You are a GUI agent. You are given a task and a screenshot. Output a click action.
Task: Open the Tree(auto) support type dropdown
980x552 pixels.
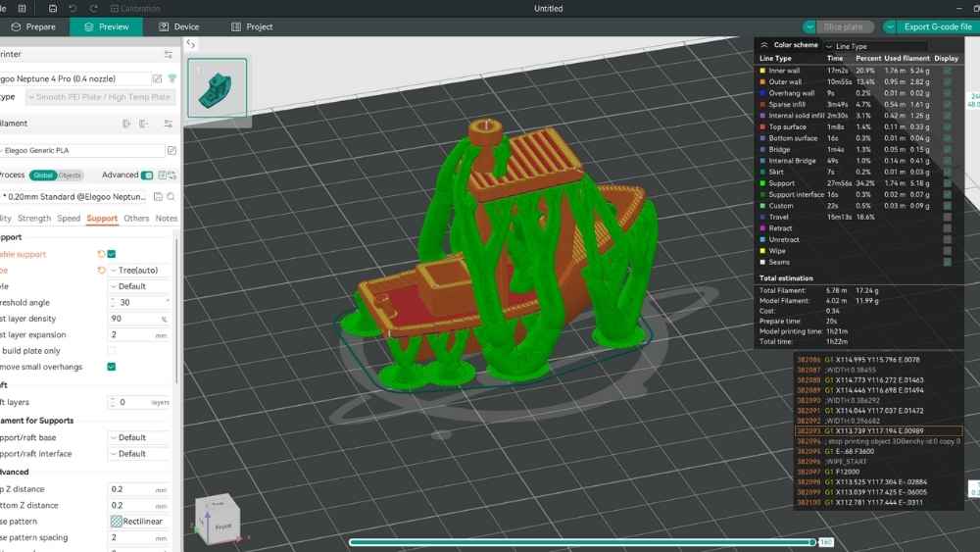(140, 270)
